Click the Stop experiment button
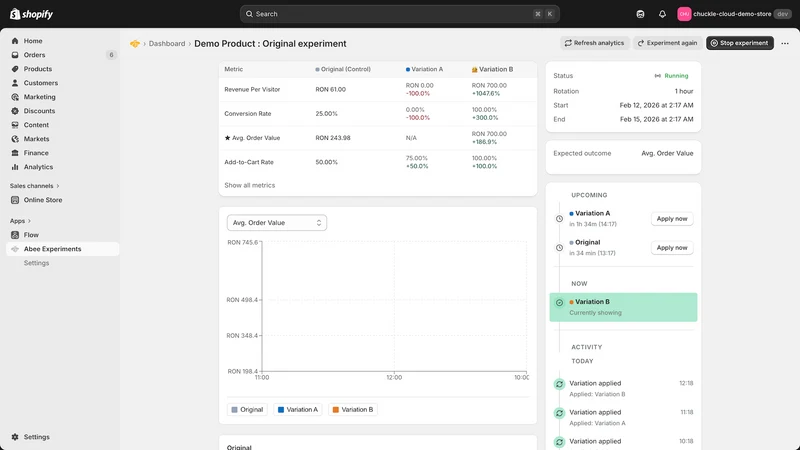800x450 pixels. pos(739,43)
